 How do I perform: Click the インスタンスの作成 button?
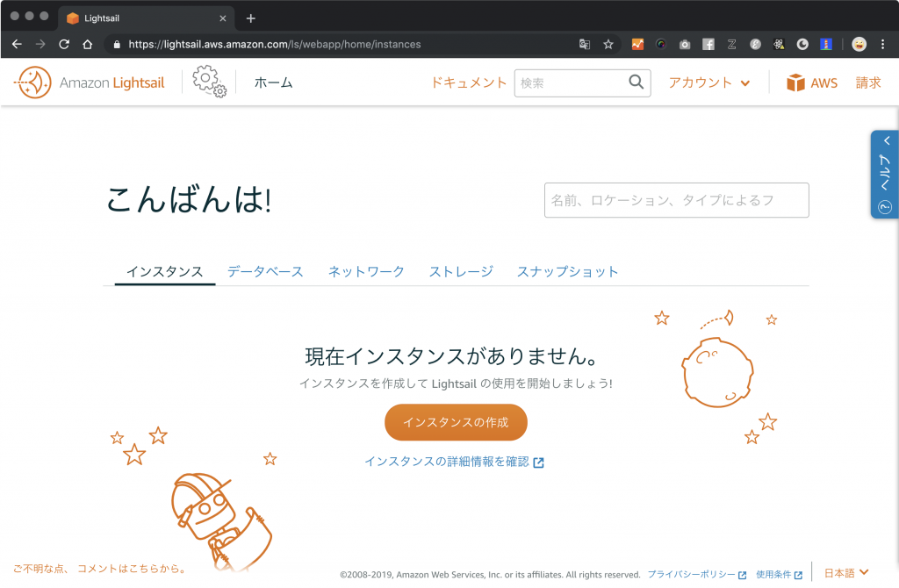[456, 422]
